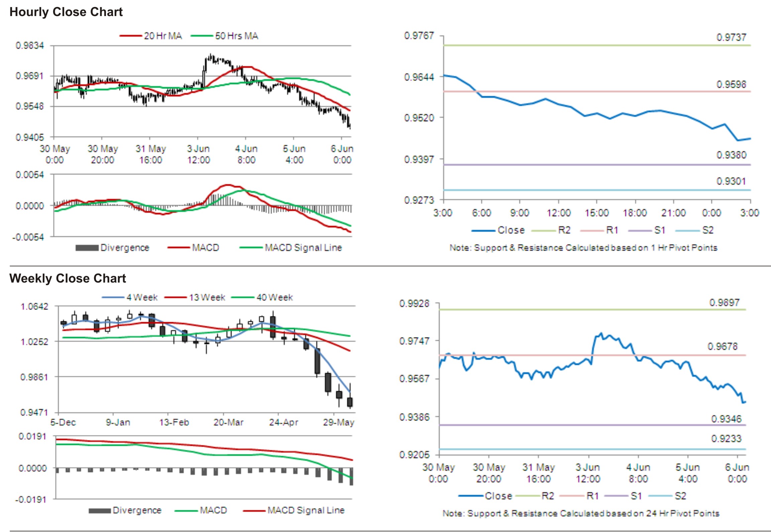Click the '13-Feb' date label
Image resolution: width=771 pixels, height=532 pixels.
(x=174, y=422)
